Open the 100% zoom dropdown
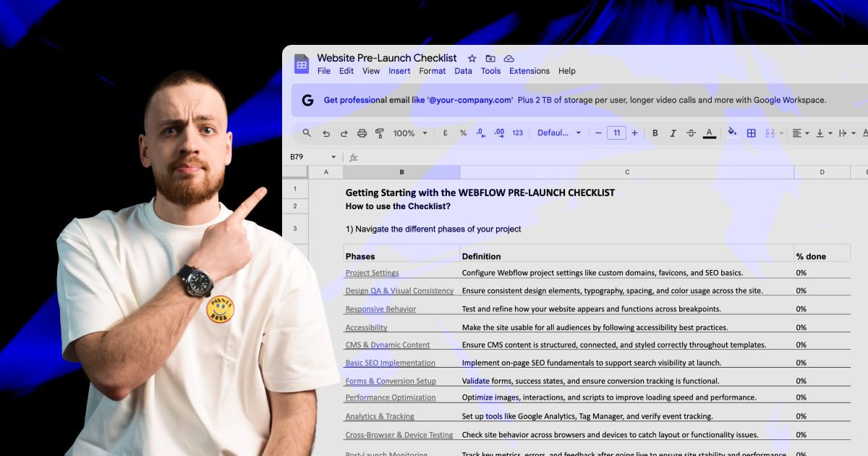Image resolution: width=868 pixels, height=456 pixels. click(410, 133)
